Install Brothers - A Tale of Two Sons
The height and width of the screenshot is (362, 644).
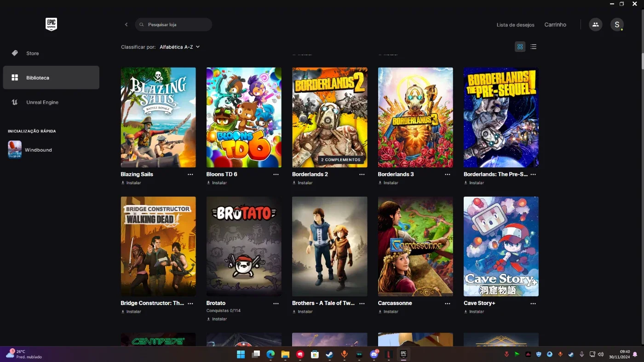303,311
